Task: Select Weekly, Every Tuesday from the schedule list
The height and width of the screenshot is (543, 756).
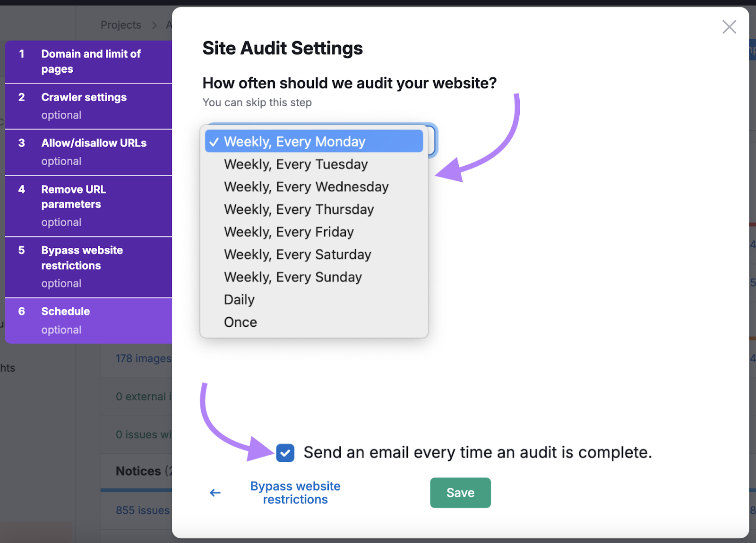Action: click(295, 164)
